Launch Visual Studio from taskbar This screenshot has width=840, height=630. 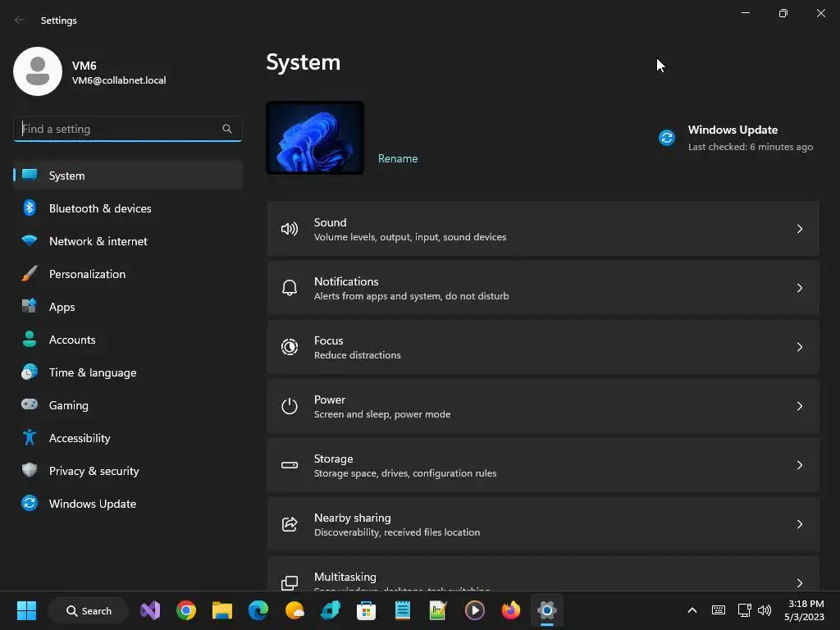click(x=150, y=610)
